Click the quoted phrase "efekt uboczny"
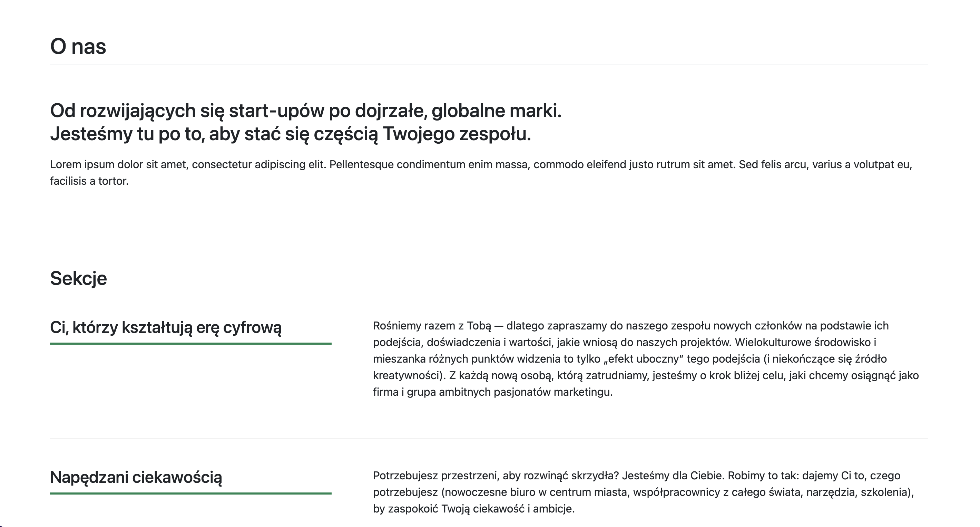 (643, 359)
